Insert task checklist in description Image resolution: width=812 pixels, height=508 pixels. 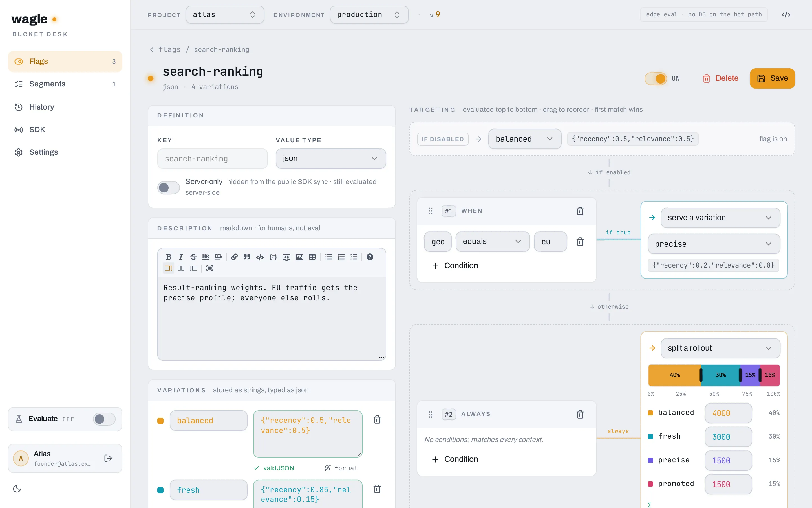coord(354,257)
